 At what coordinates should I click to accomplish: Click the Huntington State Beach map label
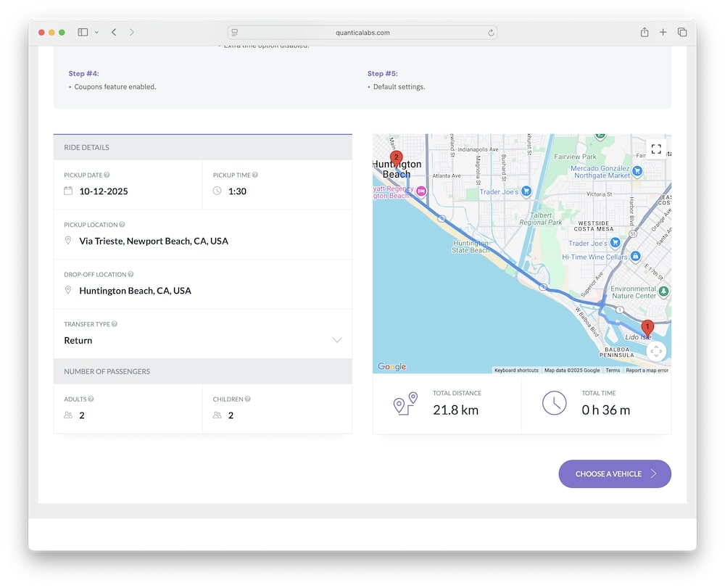pos(471,247)
